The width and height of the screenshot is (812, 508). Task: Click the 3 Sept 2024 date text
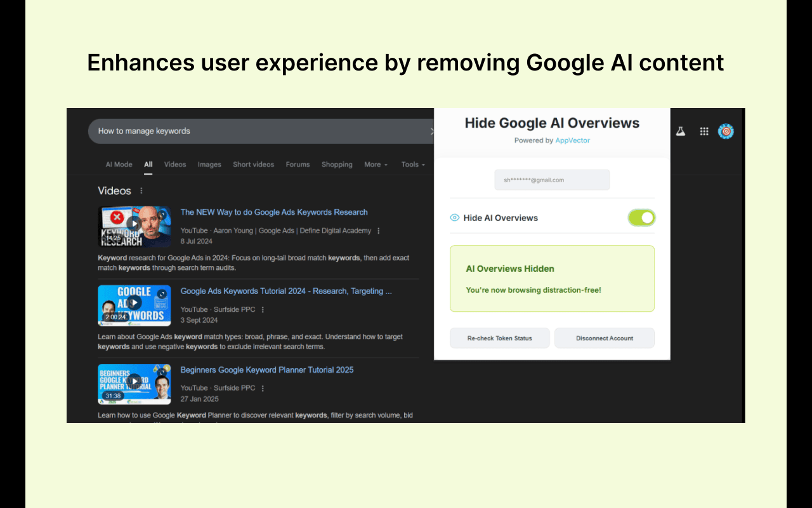pyautogui.click(x=199, y=320)
